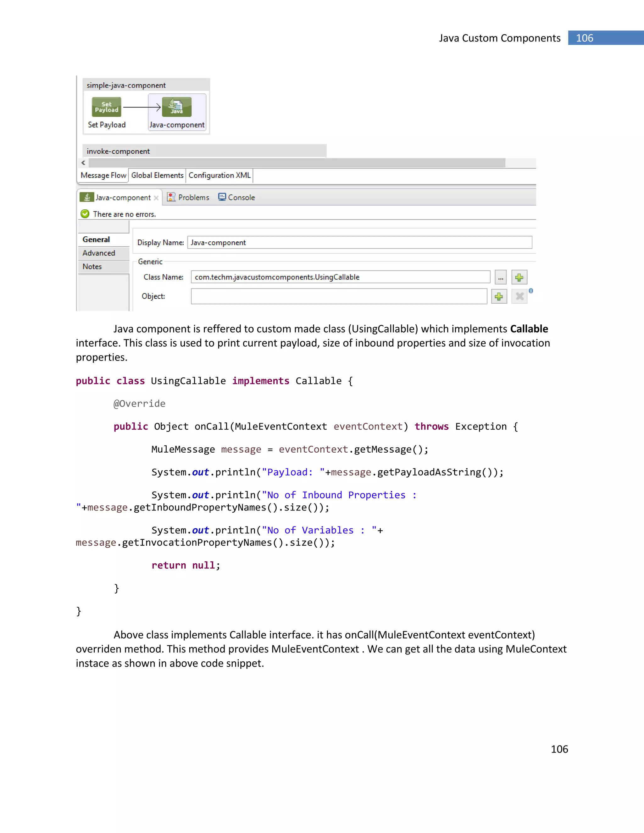The width and height of the screenshot is (644, 833).
Task: Click the Problems tab icon
Action: [171, 197]
